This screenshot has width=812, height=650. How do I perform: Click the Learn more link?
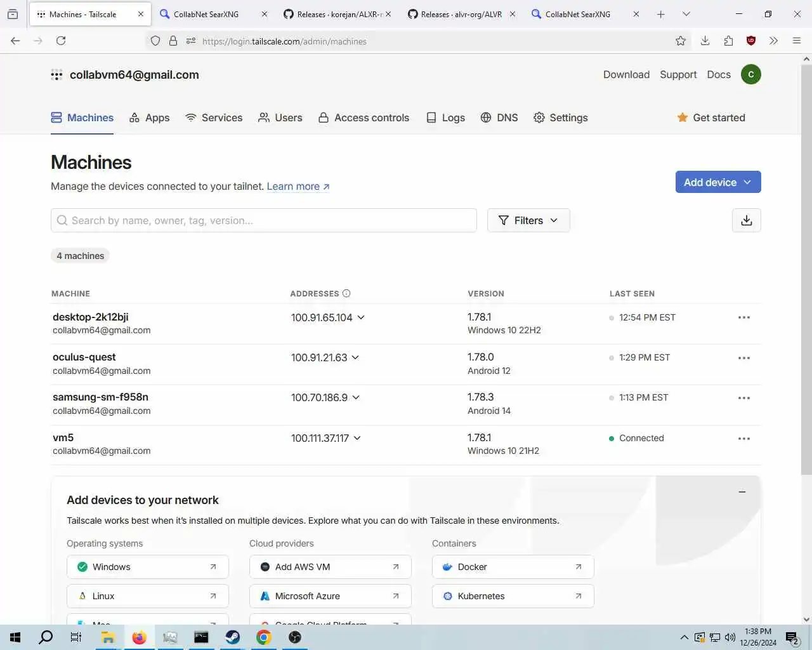(298, 186)
